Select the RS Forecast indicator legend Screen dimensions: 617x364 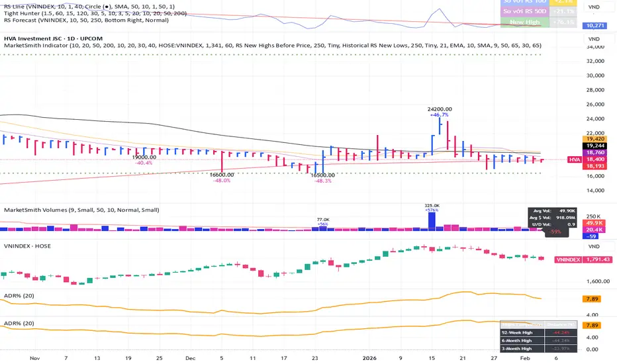click(x=86, y=20)
